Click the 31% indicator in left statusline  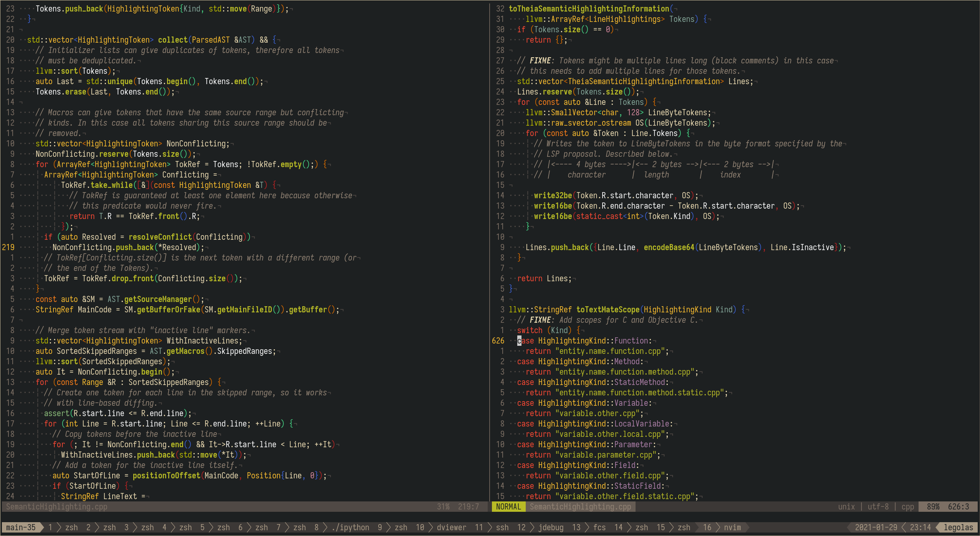click(x=443, y=506)
